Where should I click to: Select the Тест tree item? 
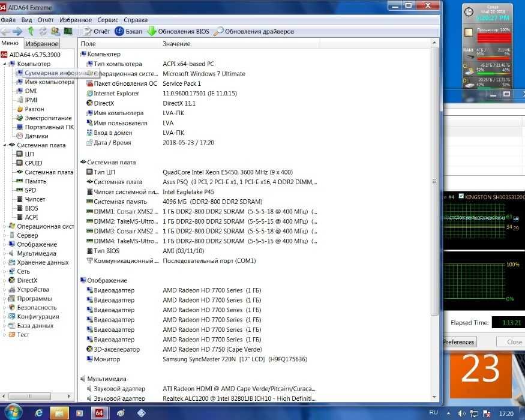(x=19, y=335)
